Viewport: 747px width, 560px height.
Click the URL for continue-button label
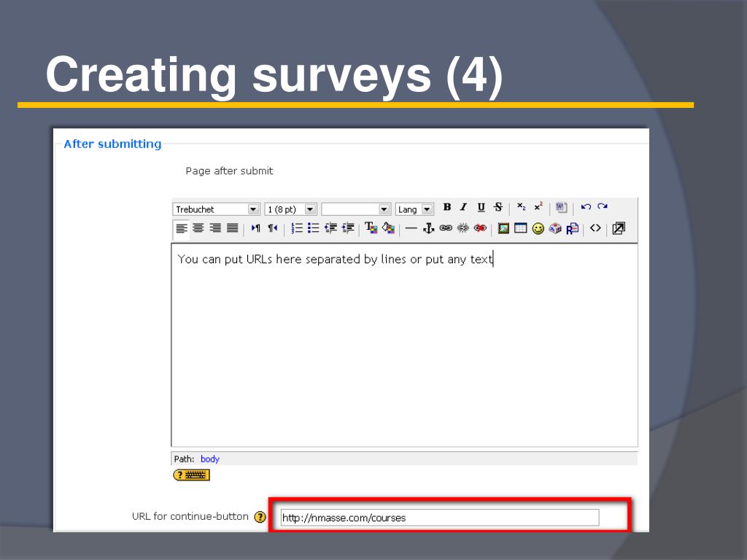[x=190, y=517]
